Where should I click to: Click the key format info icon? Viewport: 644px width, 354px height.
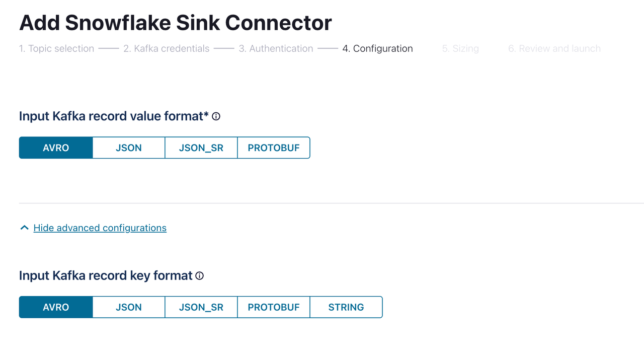pos(200,276)
